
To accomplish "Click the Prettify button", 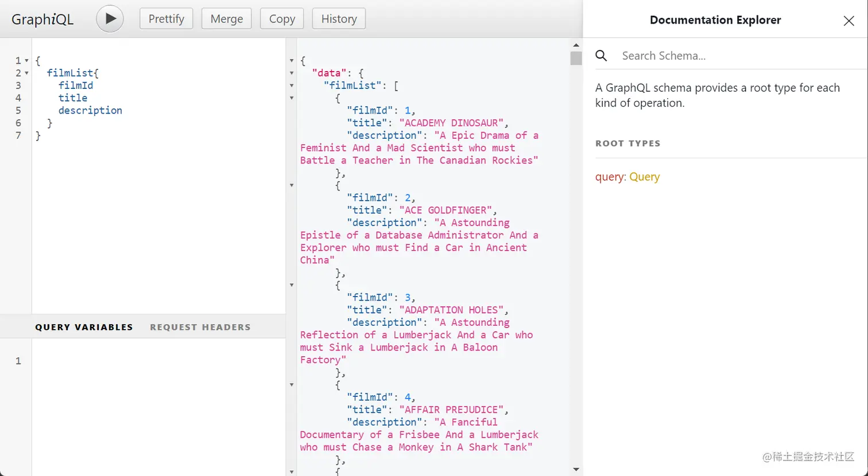I will click(x=166, y=19).
